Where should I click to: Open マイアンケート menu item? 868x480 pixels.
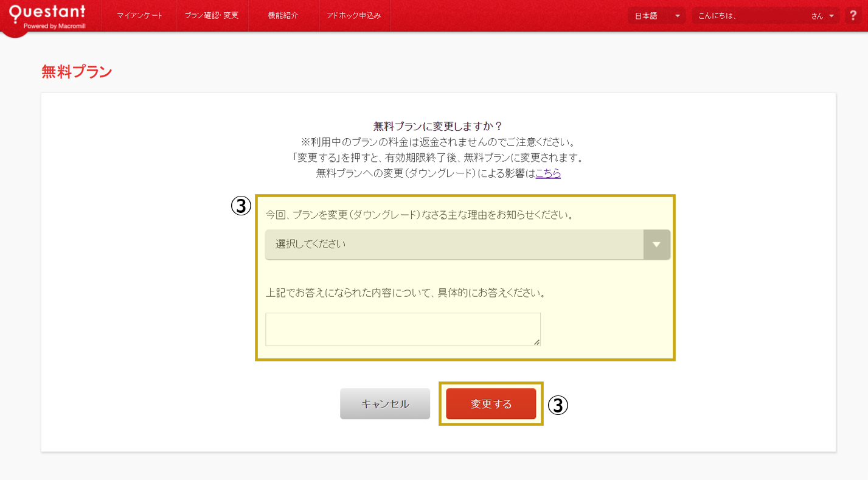[140, 16]
